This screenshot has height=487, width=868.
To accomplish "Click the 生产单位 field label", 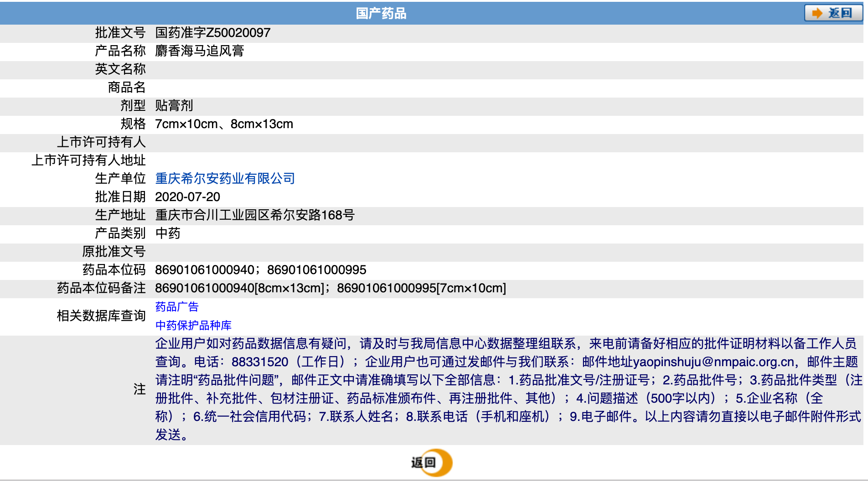I will [120, 178].
